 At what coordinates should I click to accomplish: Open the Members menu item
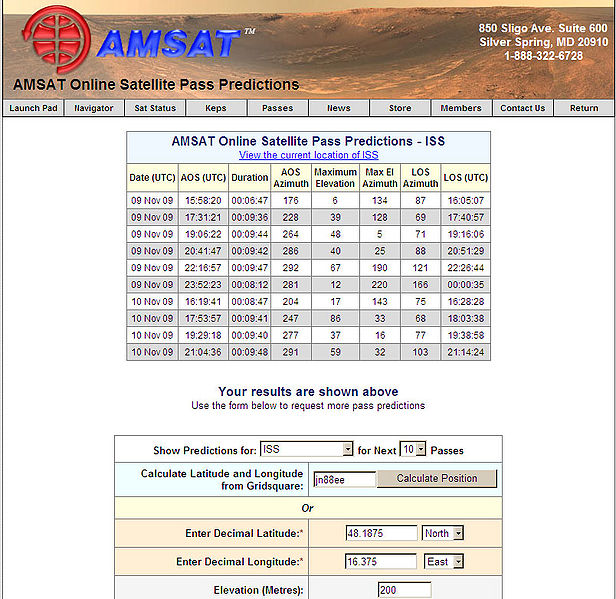[x=461, y=108]
